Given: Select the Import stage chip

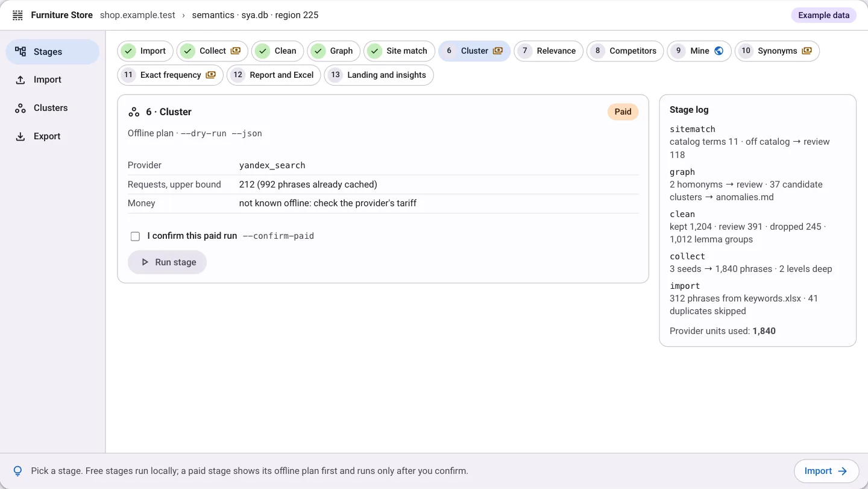Looking at the screenshot, I should tap(145, 51).
